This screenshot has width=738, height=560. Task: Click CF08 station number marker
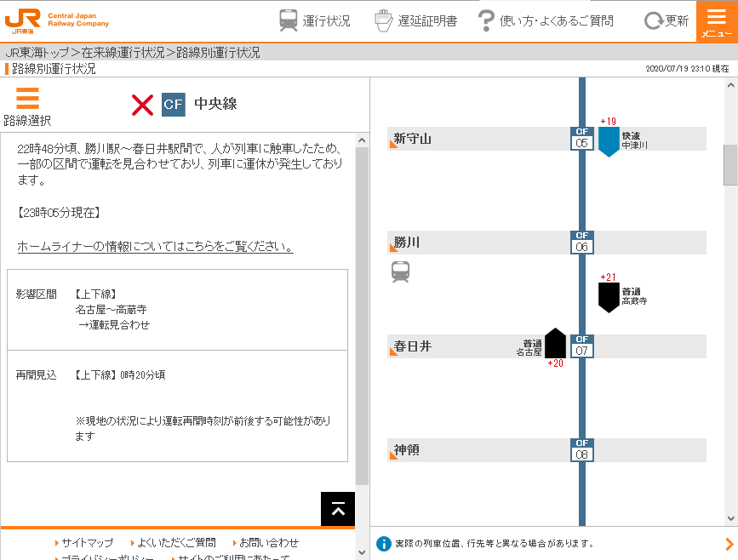pos(581,450)
